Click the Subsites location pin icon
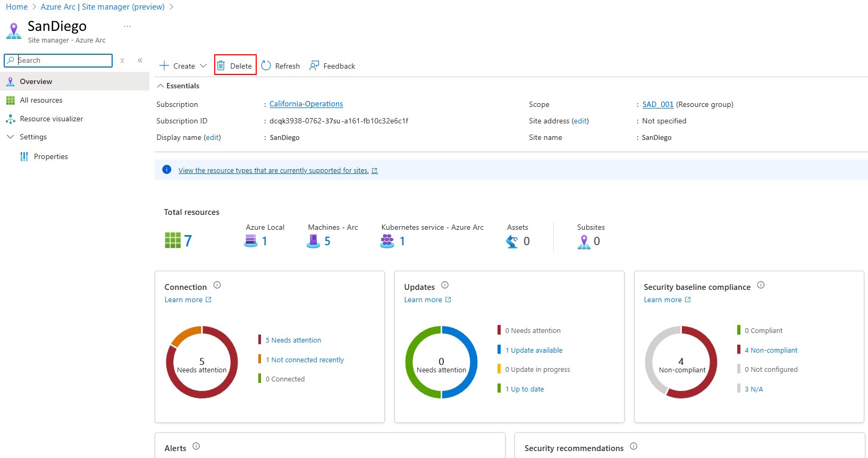 point(584,242)
